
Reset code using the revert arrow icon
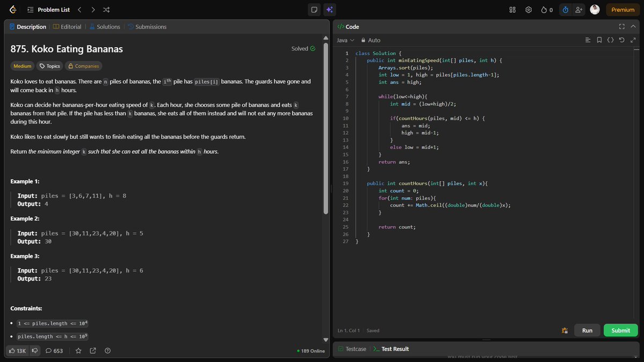pyautogui.click(x=621, y=40)
